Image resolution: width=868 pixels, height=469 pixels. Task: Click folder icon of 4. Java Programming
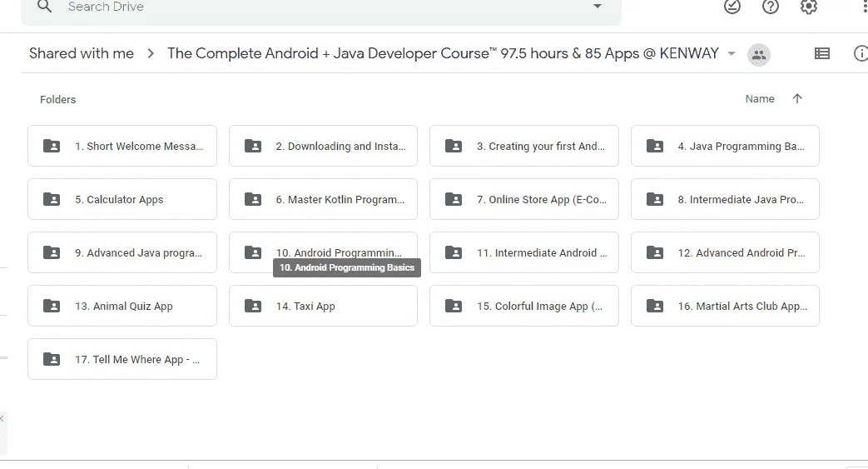pyautogui.click(x=655, y=146)
